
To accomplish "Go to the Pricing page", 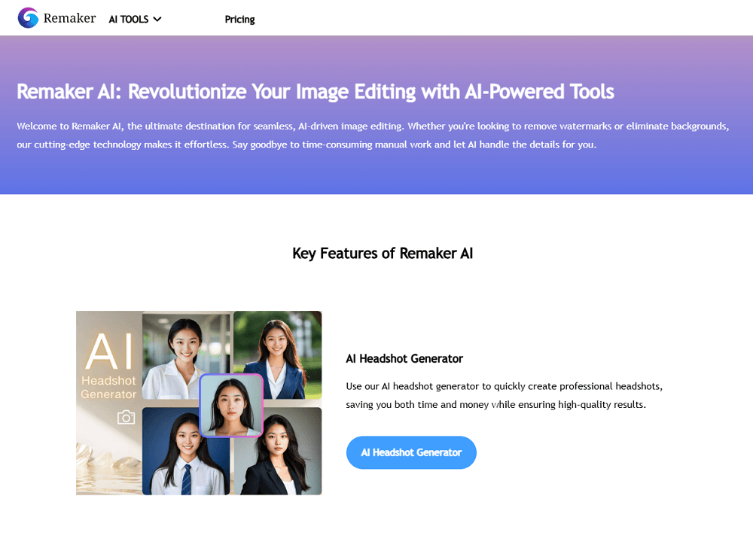I will 239,20.
